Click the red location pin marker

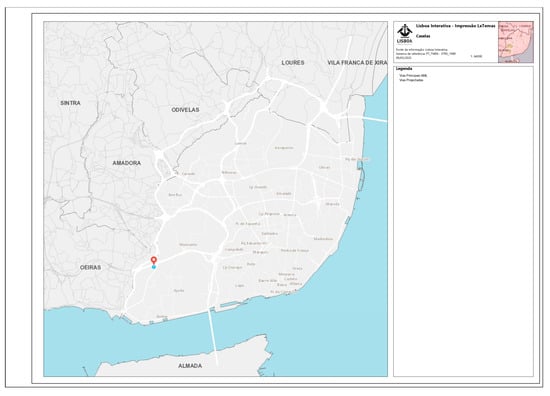[x=154, y=261]
